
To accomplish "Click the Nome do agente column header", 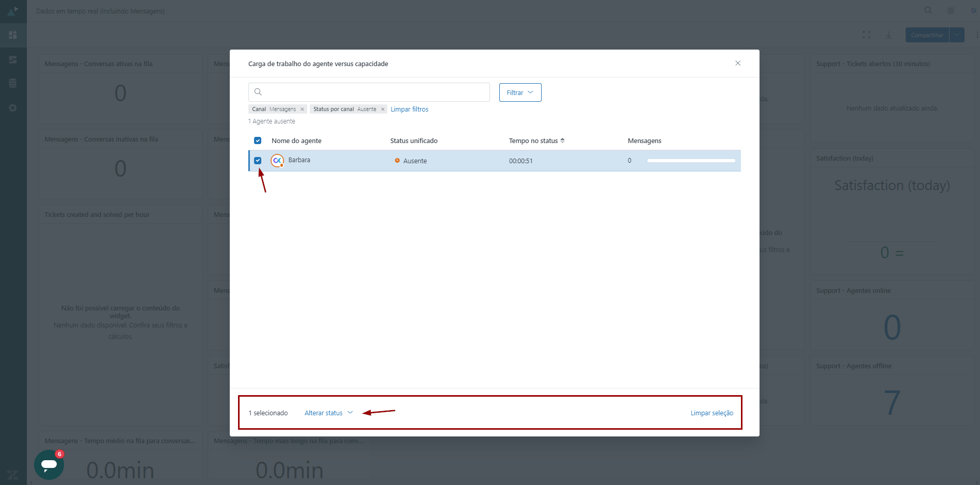I will pyautogui.click(x=296, y=140).
